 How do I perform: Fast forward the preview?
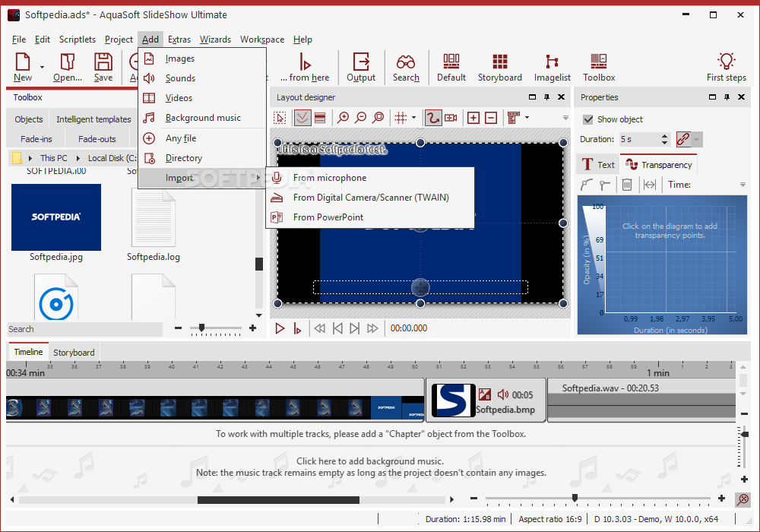click(372, 328)
